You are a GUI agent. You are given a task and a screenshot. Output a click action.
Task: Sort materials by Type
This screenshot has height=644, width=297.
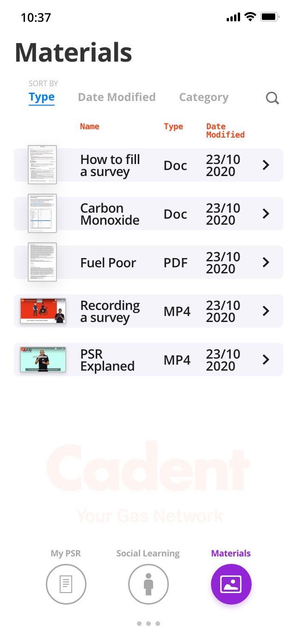[x=42, y=97]
